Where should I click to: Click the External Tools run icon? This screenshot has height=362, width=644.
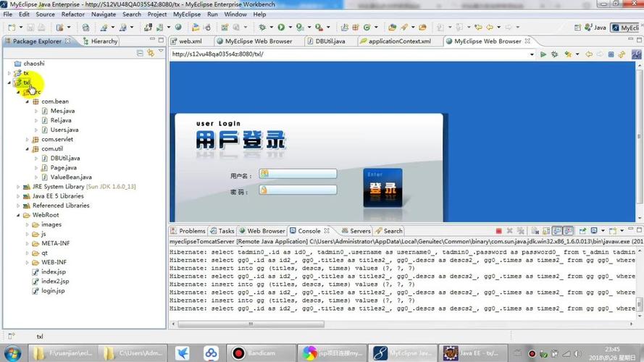pyautogui.click(x=319, y=28)
